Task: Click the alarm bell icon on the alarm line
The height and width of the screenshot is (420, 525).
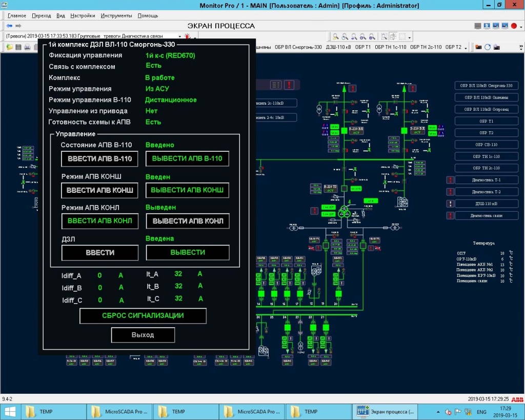Action: click(x=187, y=36)
